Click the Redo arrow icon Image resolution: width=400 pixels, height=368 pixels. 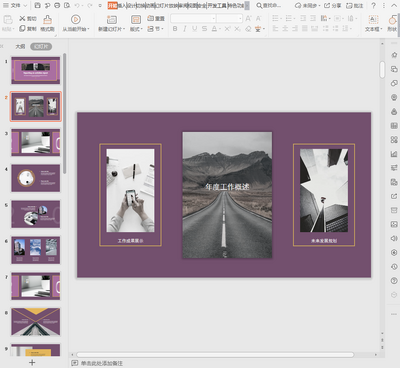click(x=89, y=5)
